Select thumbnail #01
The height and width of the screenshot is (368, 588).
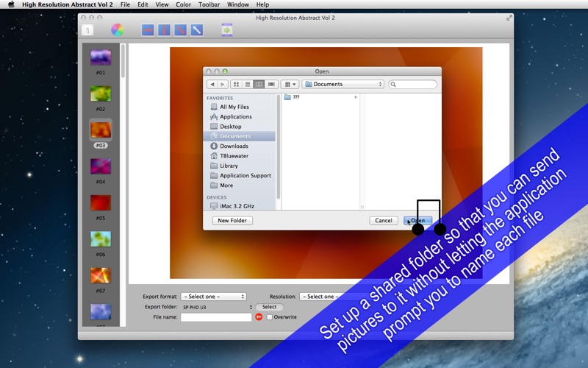pos(101,57)
